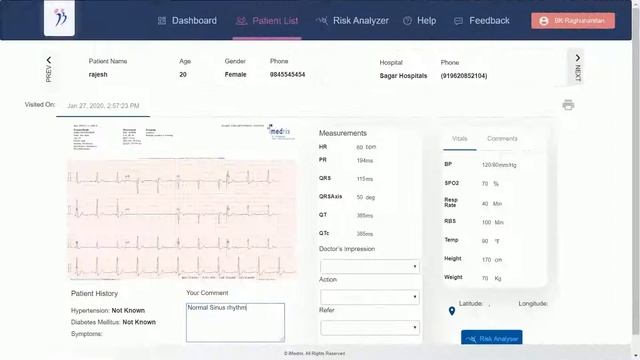Expand the Doctor's Impression dropdown

coord(370,267)
